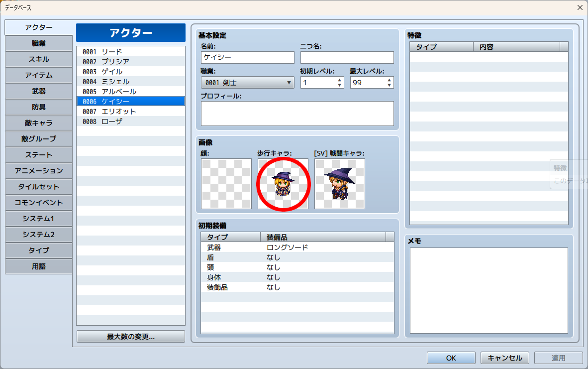Click the empty face image box
The height and width of the screenshot is (369, 588).
pos(226,184)
